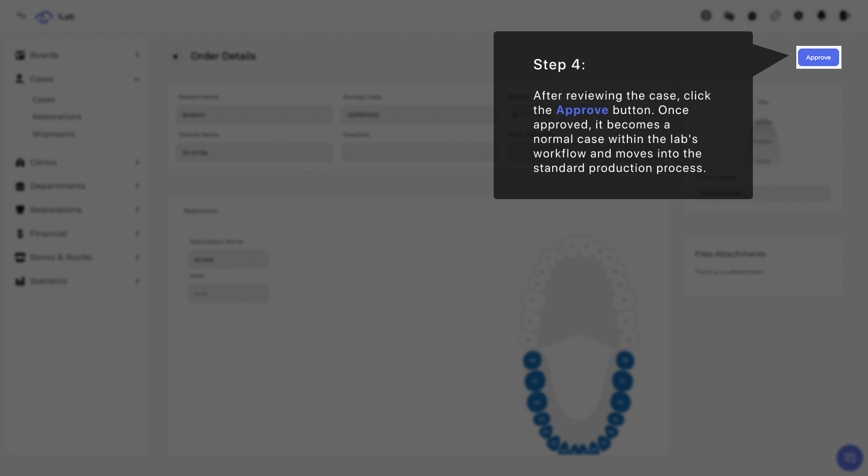The width and height of the screenshot is (868, 476).
Task: Select the Statistics menu label
Action: [49, 281]
